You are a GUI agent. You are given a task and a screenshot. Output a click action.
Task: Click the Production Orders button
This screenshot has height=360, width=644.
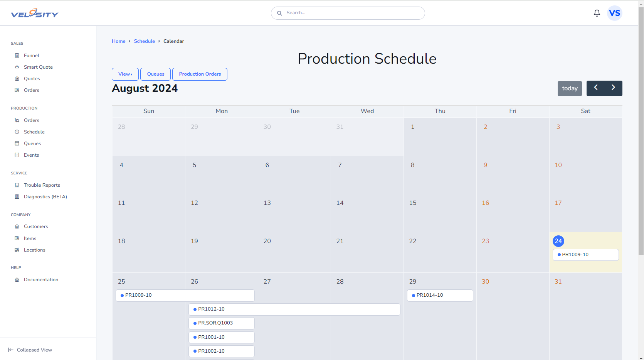coord(200,74)
